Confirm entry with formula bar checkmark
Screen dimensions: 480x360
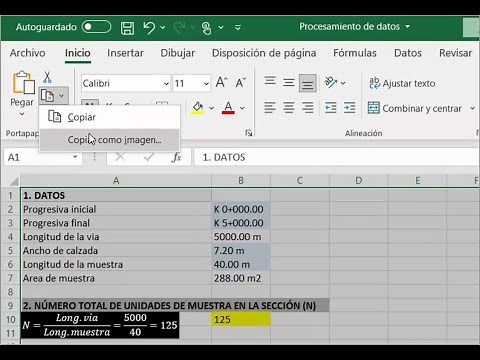click(x=148, y=157)
